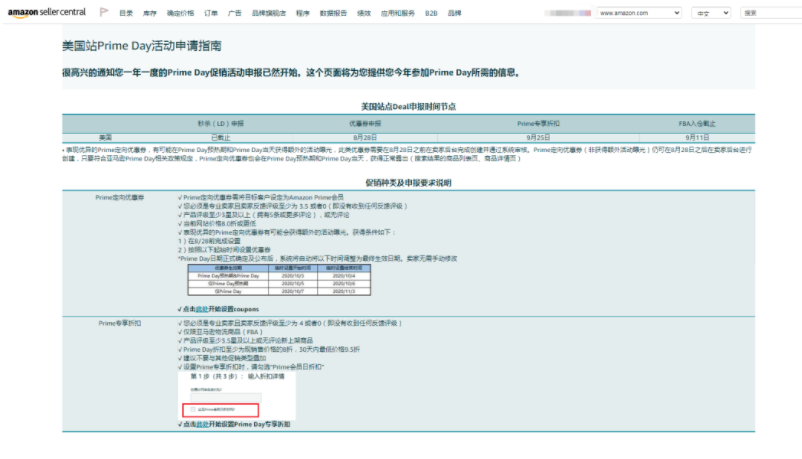Click the Prime专享折扣 column header in deadline table
The image size is (802, 459).
pos(538,124)
